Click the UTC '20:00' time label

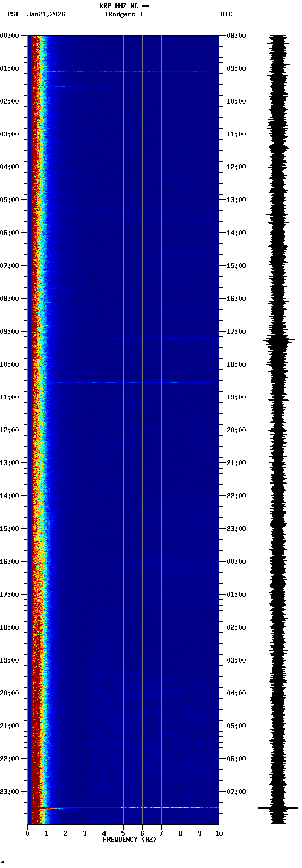click(236, 430)
